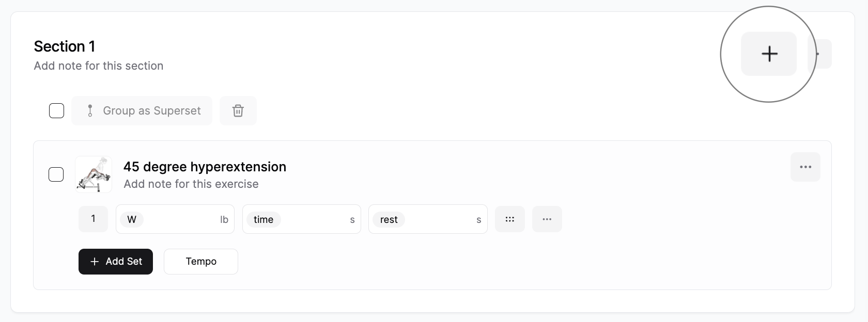Open the W weight unit selector
868x322 pixels.
132,219
